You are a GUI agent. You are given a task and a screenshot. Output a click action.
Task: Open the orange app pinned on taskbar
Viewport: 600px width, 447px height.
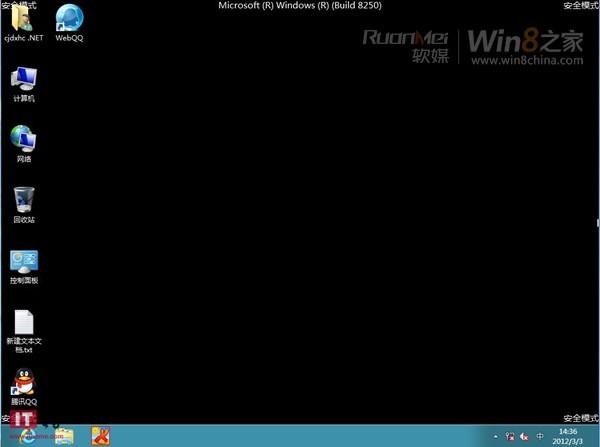click(101, 436)
